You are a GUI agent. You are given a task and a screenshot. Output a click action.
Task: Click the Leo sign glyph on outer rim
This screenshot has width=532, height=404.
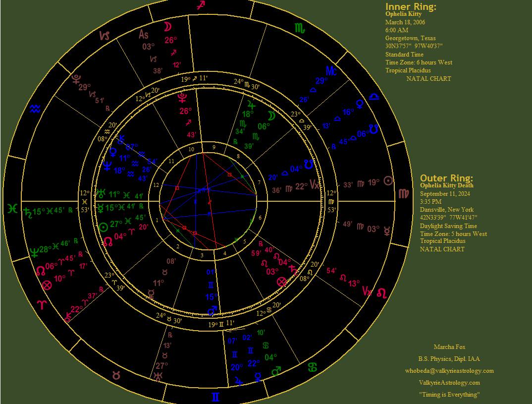tap(381, 293)
